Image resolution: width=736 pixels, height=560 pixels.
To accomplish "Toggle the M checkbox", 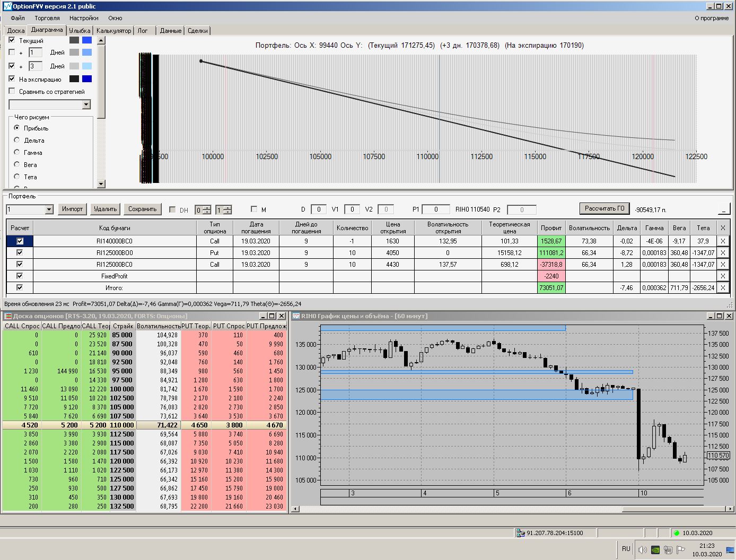I will tap(254, 209).
